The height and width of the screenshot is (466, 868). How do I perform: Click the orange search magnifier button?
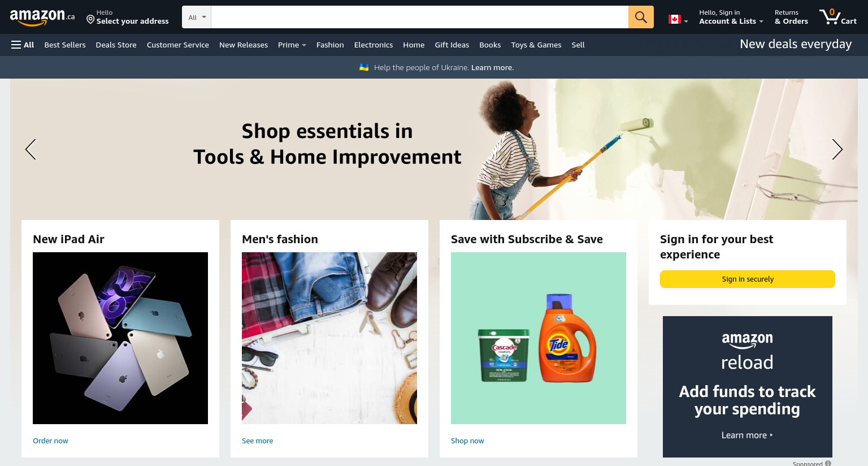click(x=641, y=17)
